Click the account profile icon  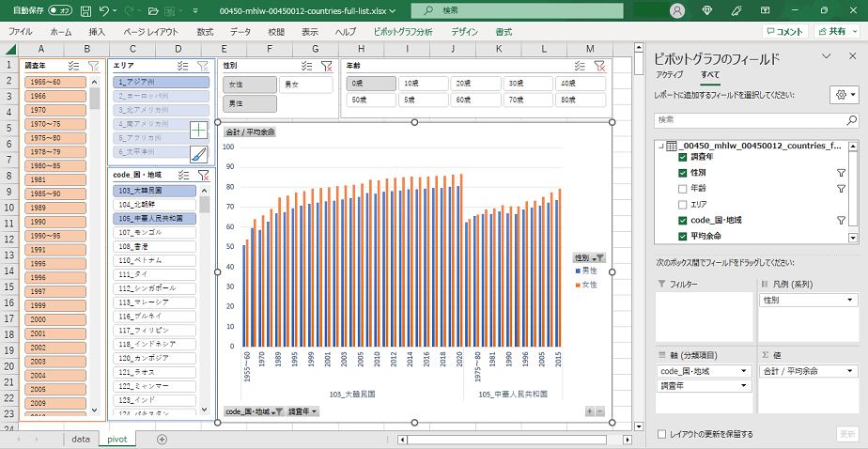pos(676,10)
